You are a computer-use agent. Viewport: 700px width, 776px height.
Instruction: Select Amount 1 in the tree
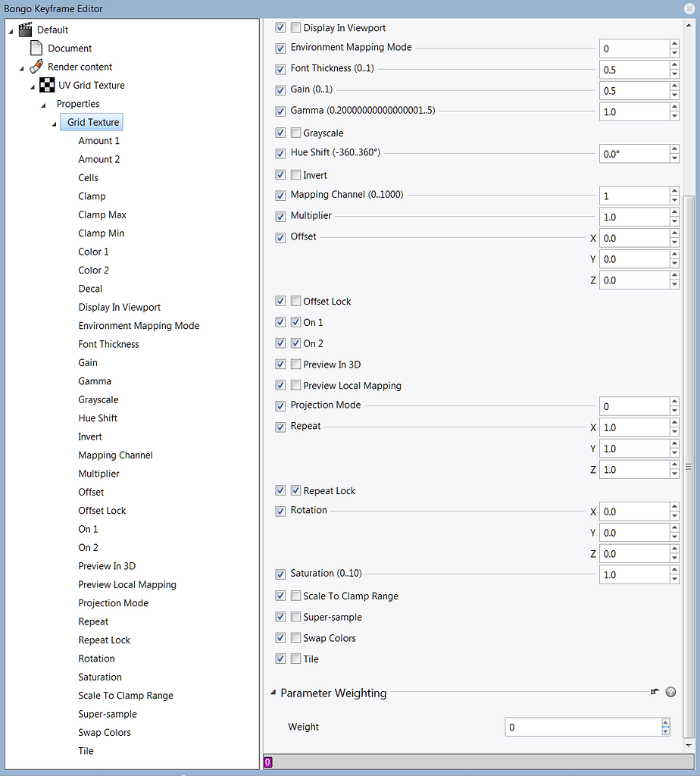click(98, 140)
